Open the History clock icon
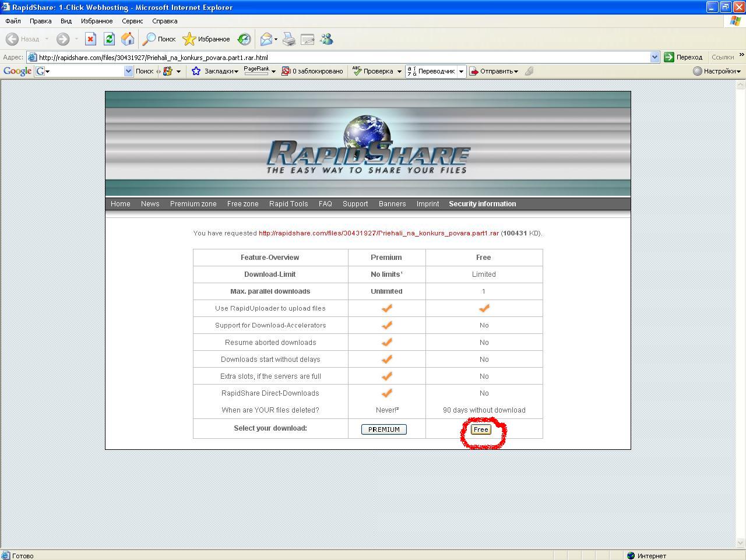This screenshot has width=746, height=560. tap(244, 39)
